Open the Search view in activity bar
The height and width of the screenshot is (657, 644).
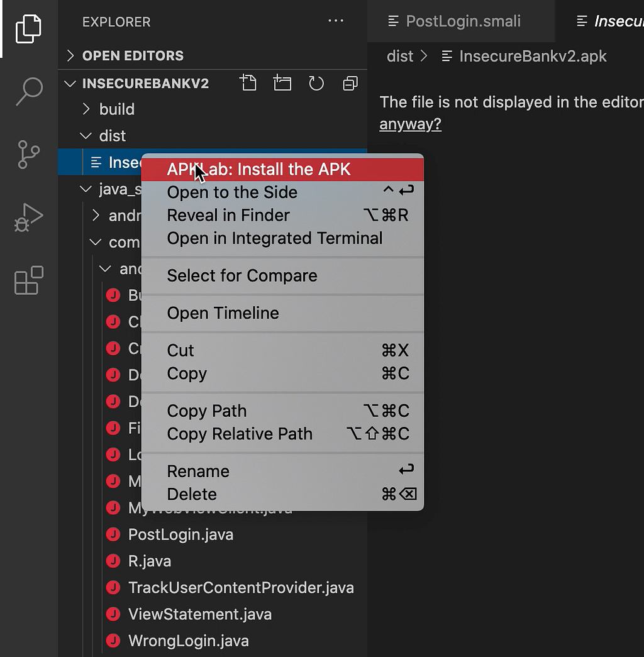click(28, 92)
